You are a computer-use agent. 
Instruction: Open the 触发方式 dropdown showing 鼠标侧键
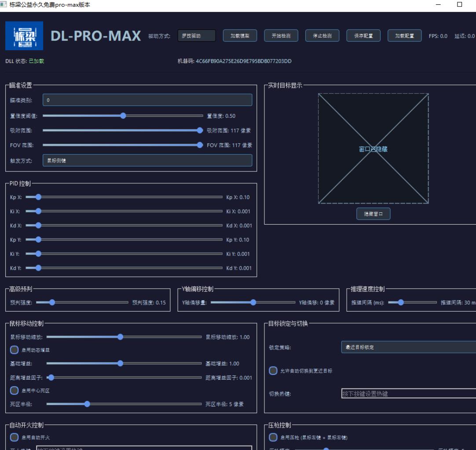coord(147,160)
